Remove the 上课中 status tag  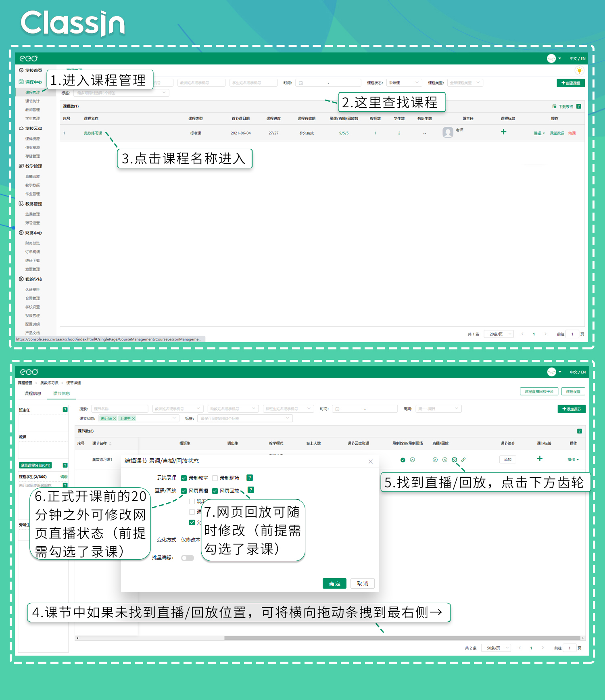(x=134, y=418)
